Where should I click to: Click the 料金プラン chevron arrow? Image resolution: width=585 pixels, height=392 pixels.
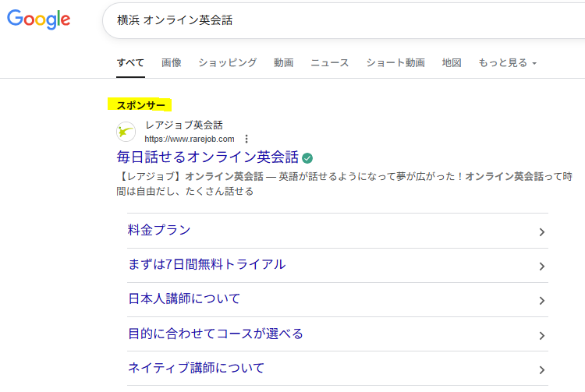coord(542,232)
